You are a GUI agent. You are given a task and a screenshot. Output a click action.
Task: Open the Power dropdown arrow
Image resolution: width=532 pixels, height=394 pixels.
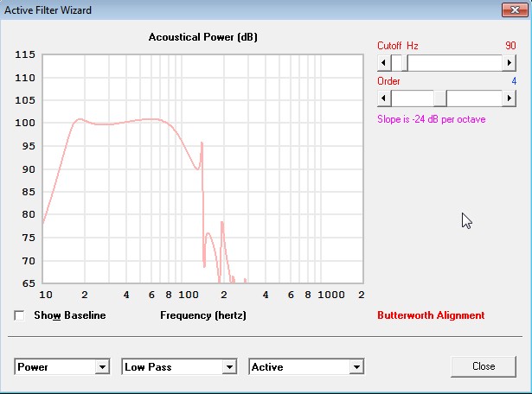(x=102, y=367)
